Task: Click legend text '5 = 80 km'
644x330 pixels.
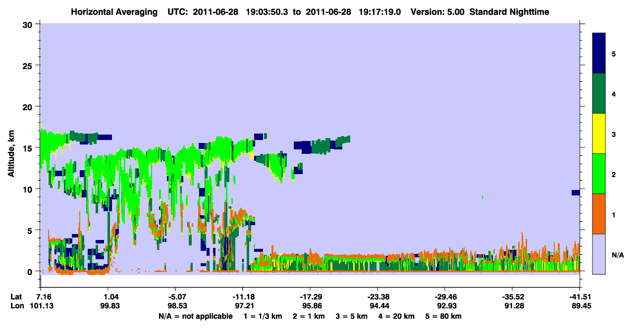Action: coord(444,316)
